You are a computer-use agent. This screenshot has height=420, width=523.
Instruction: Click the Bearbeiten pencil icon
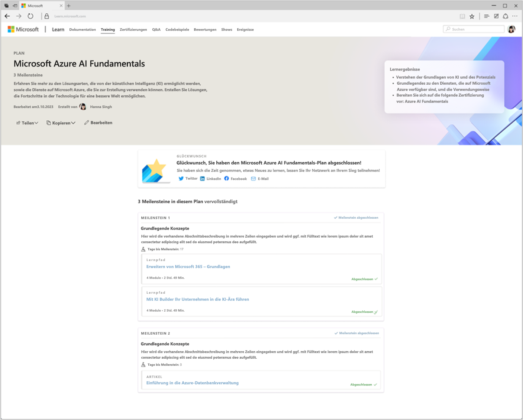[87, 122]
